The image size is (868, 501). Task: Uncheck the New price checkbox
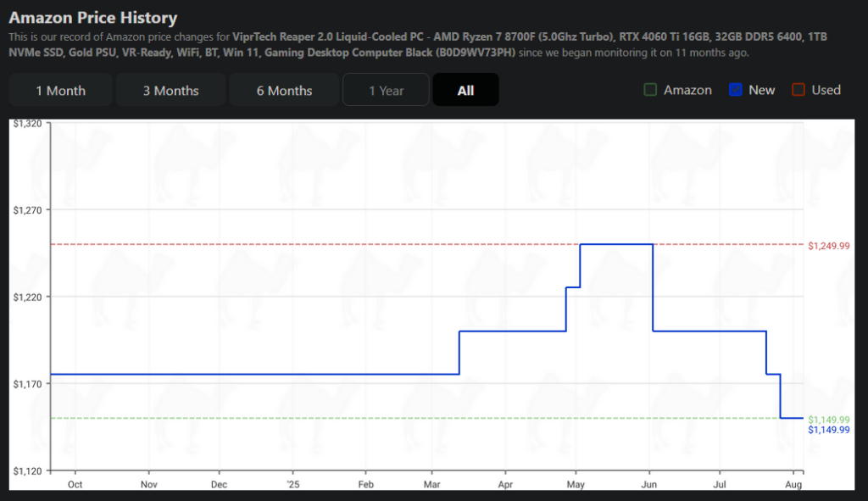tap(735, 90)
